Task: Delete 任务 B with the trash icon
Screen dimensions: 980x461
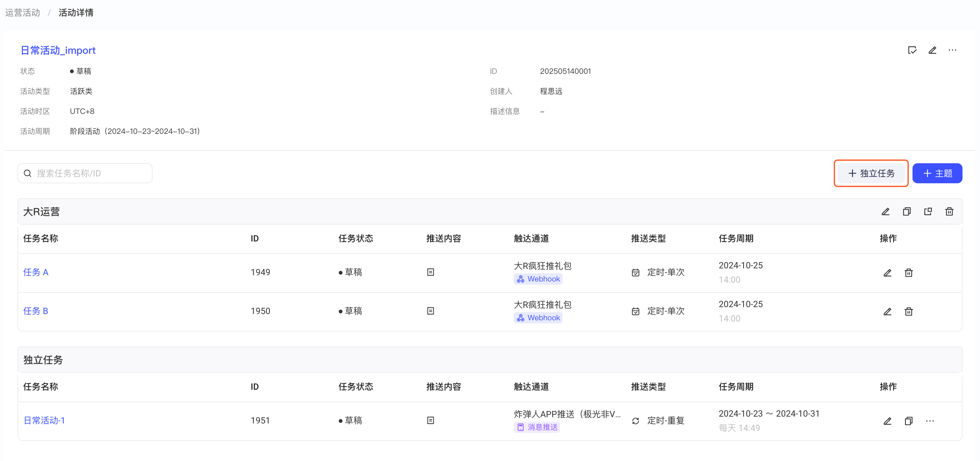Action: 908,312
